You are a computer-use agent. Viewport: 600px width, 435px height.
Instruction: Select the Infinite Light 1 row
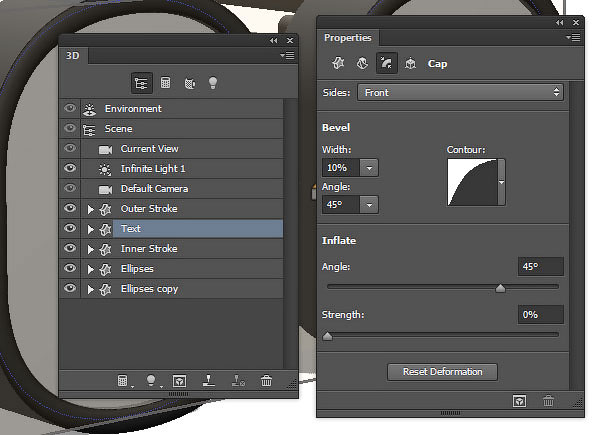click(x=182, y=169)
